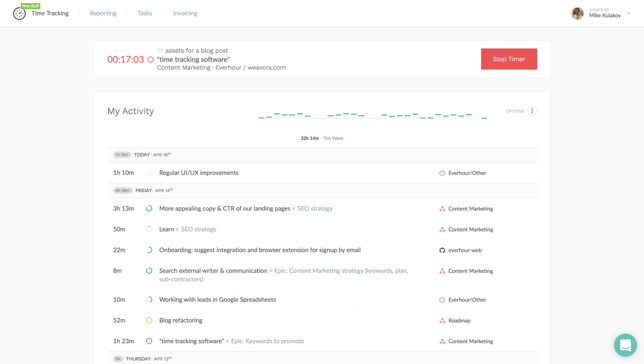Open the Invoicing tab
Screen dimensions: 644x364
(x=184, y=13)
